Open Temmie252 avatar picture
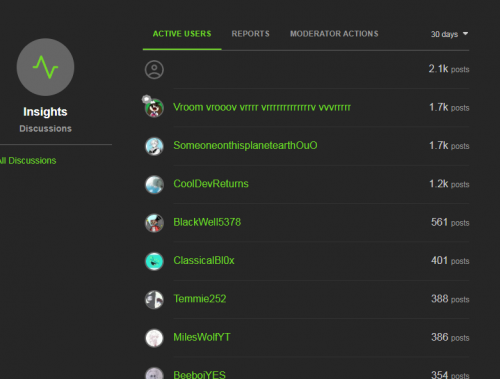Screen dimensions: 500x379 (154, 299)
